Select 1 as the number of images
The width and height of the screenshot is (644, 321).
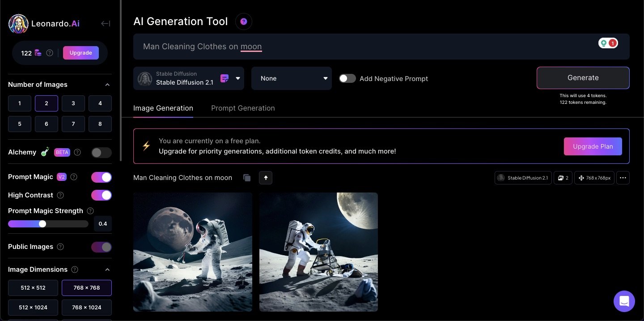pos(20,103)
